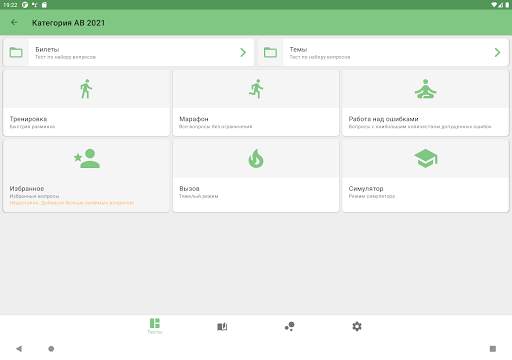Screen dimensions: 512x360
Task: Launch the Симулятор mode
Action: (x=426, y=176)
